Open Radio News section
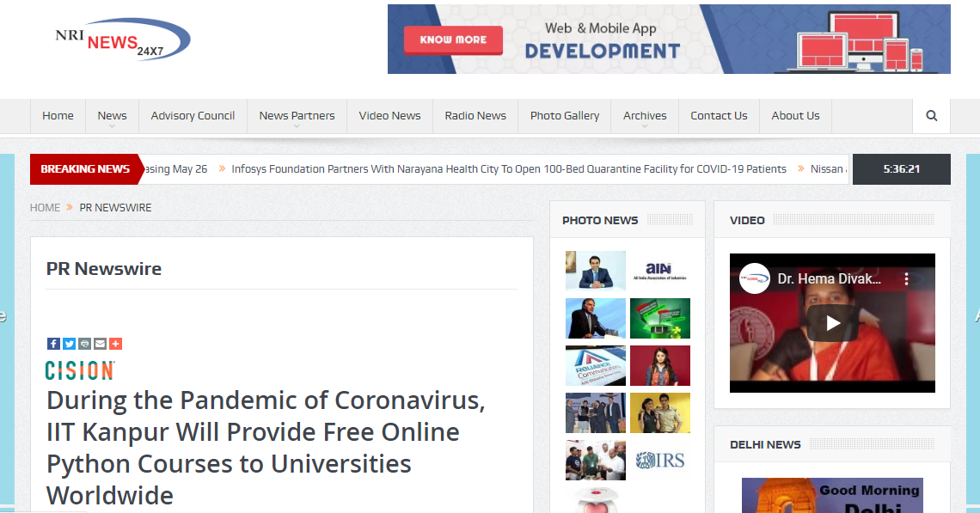The image size is (980, 513). point(475,116)
